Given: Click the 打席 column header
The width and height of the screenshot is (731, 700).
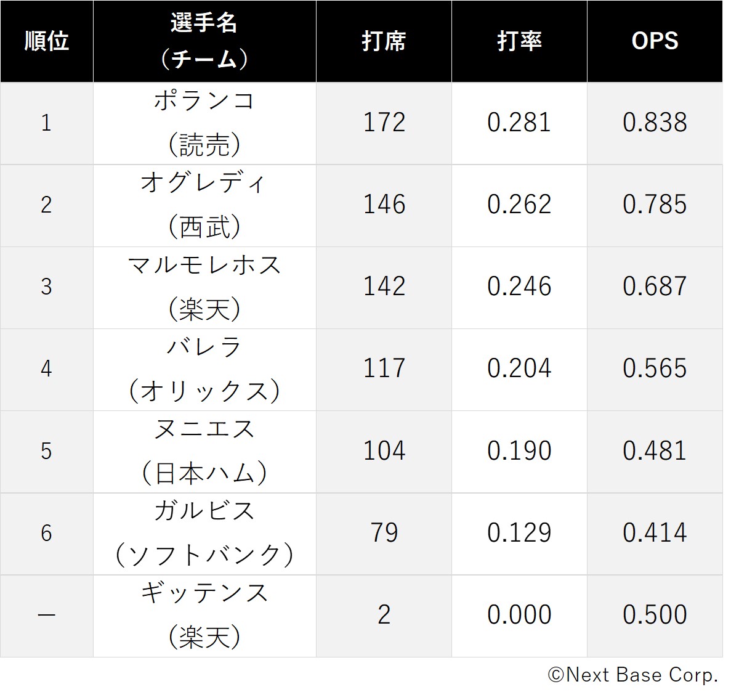Looking at the screenshot, I should (x=384, y=41).
